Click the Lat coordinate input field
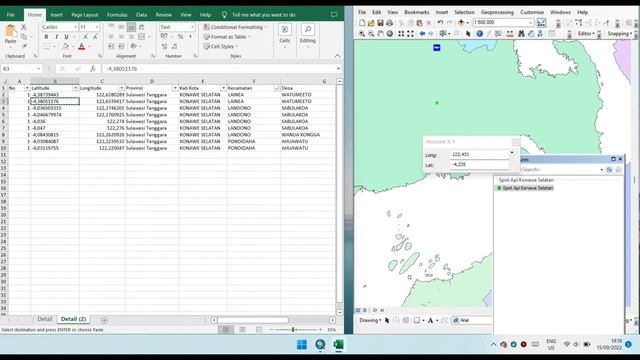Image resolution: width=640 pixels, height=360 pixels. (479, 164)
